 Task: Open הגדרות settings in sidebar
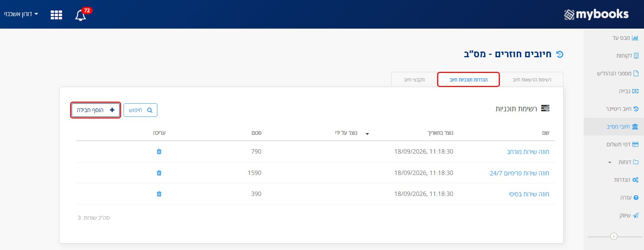tap(626, 180)
